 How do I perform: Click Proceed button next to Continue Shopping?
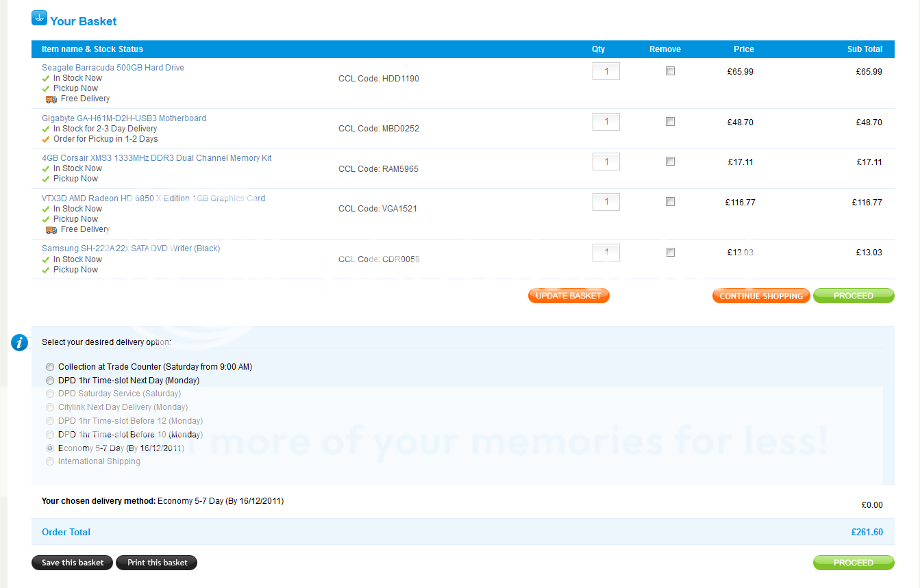[854, 296]
